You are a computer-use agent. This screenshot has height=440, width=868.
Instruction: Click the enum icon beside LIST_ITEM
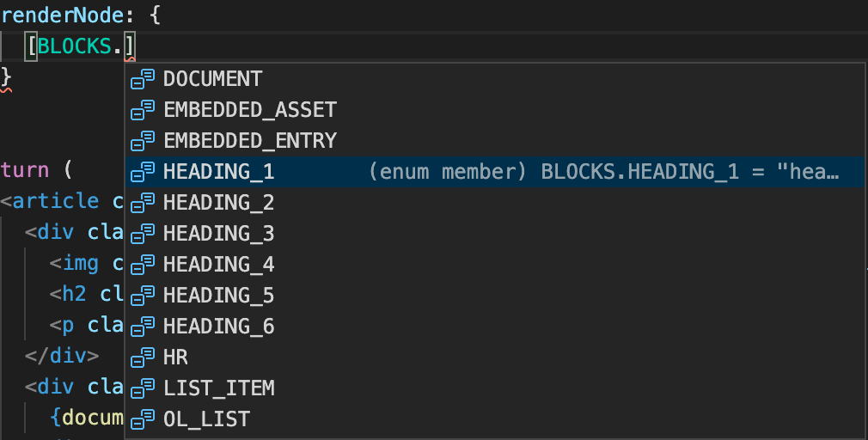pos(143,388)
